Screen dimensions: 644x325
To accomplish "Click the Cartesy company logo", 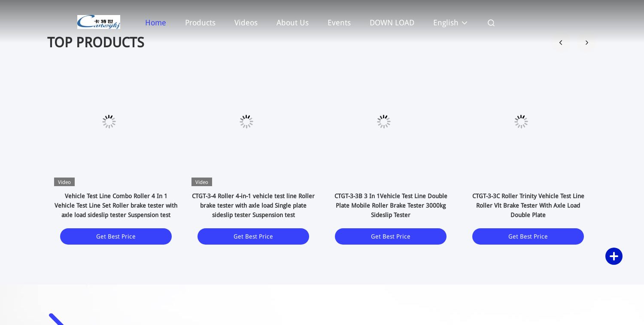I will pyautogui.click(x=99, y=22).
